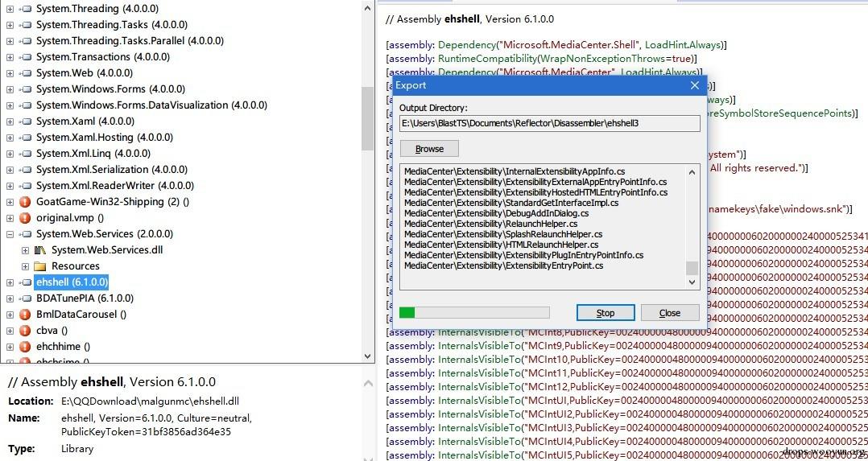868x461 pixels.
Task: Click the Browse button for output directory
Action: point(430,149)
